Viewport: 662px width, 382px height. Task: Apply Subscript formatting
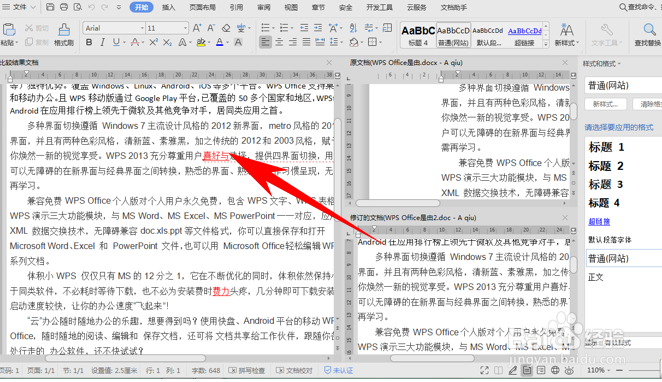pos(168,42)
